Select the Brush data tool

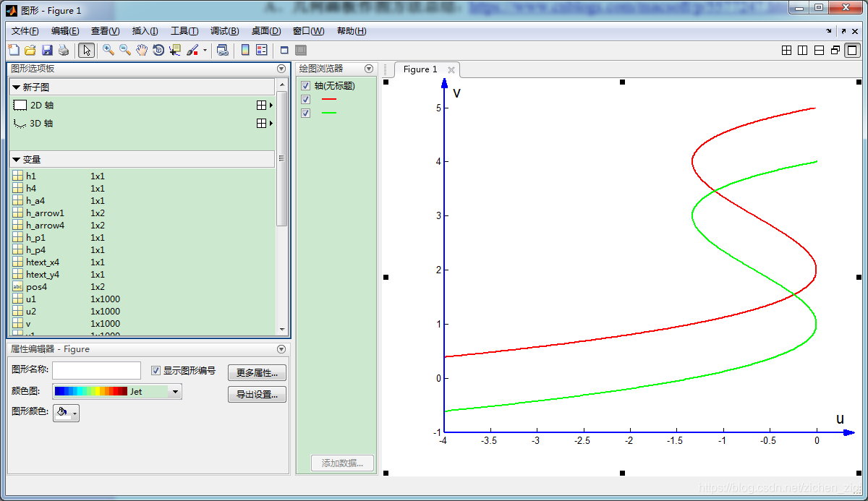[x=192, y=50]
